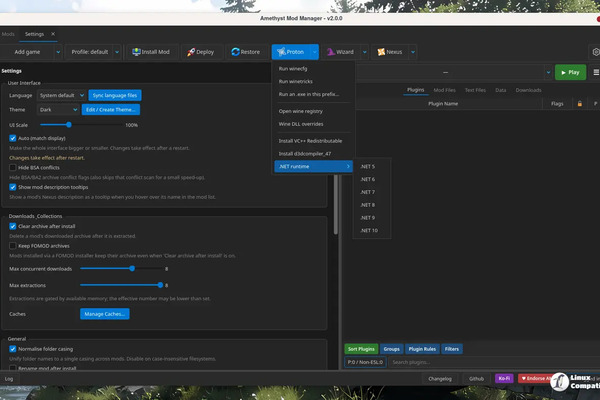Enable Keep FOMOD archives checkbox
The image size is (600, 400).
point(13,246)
